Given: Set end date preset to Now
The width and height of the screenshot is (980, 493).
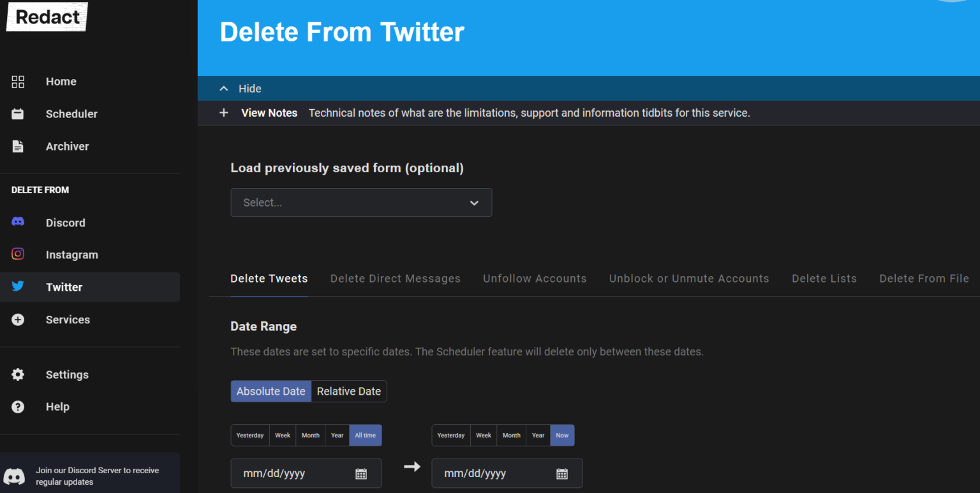Looking at the screenshot, I should click(562, 435).
